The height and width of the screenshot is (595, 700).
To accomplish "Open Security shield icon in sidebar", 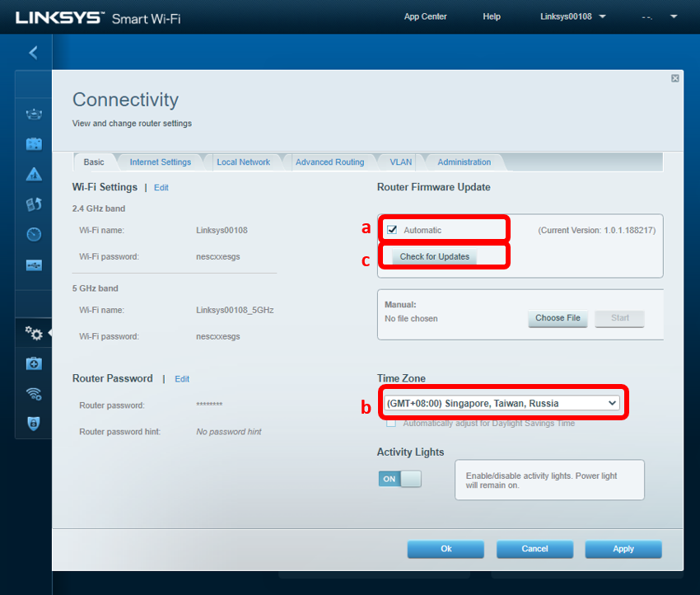I will (x=34, y=423).
